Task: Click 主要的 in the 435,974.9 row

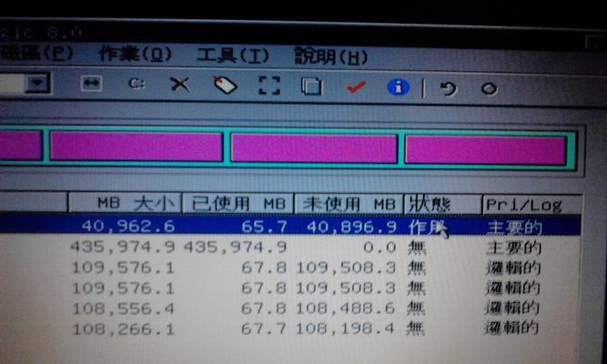Action: pos(513,248)
